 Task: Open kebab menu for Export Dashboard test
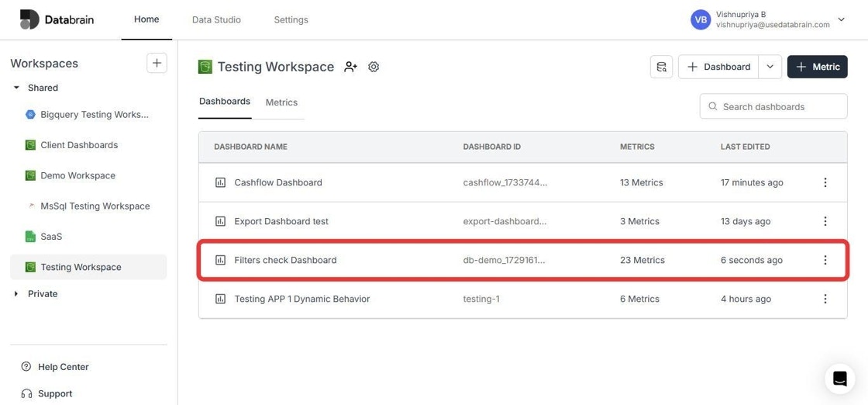click(825, 221)
